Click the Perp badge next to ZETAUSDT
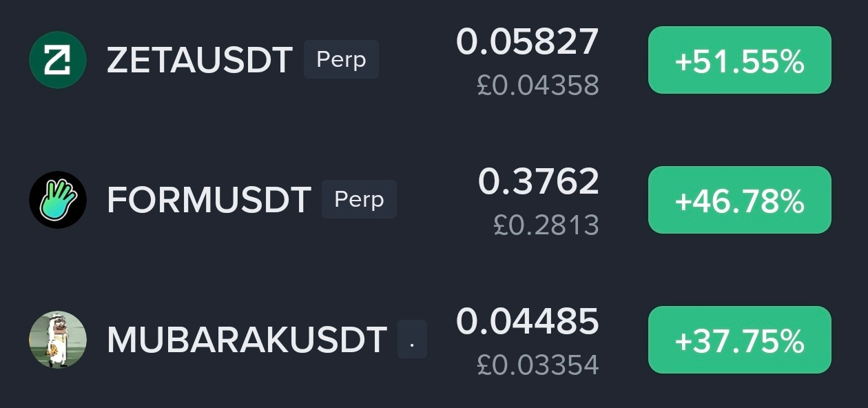This screenshot has width=868, height=408. 341,59
